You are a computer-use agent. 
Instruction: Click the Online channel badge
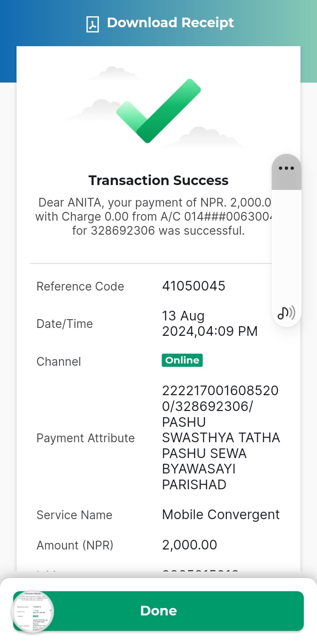pyautogui.click(x=182, y=360)
